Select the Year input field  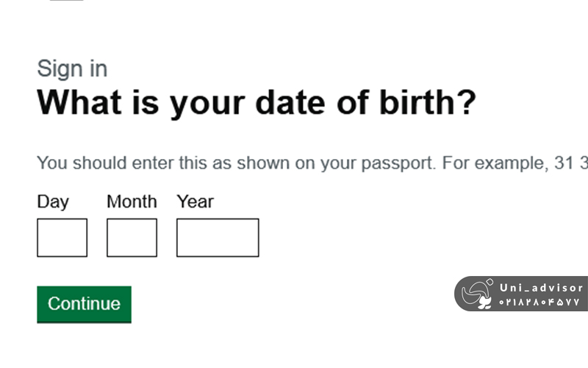tap(218, 238)
